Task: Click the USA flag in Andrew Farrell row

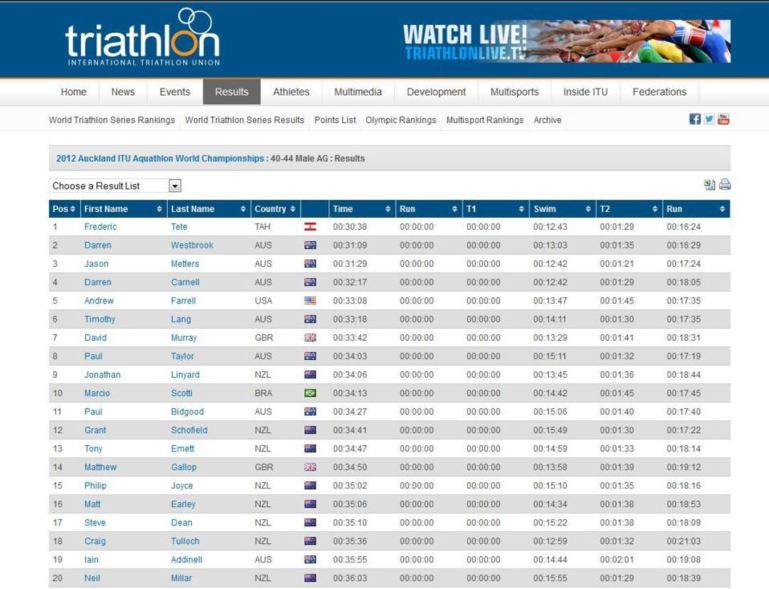Action: 310,301
